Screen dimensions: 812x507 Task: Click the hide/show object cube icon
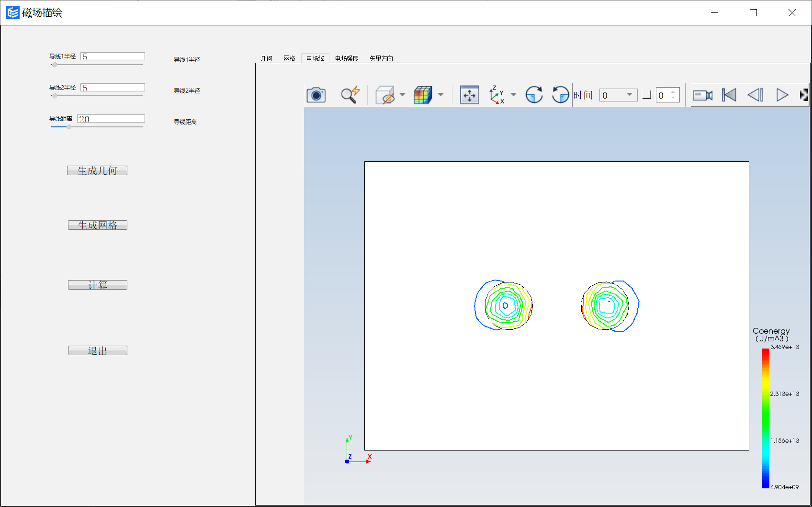tap(385, 95)
